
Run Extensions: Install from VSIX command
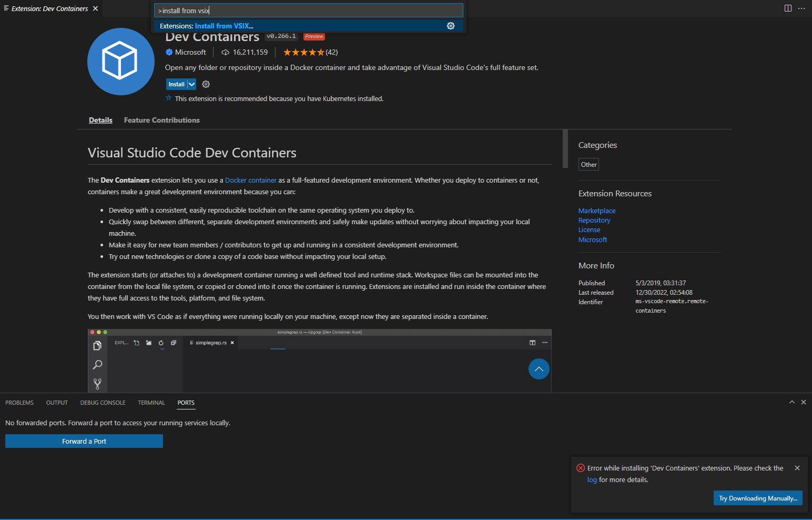309,26
